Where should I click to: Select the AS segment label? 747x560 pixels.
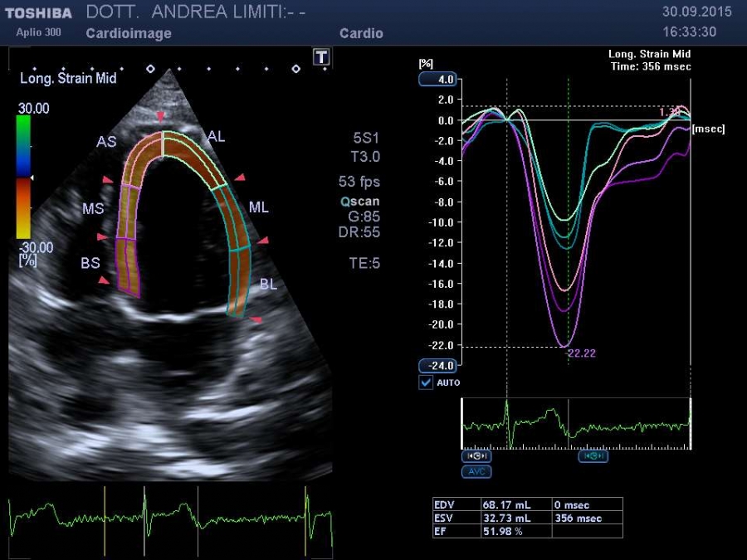click(106, 142)
